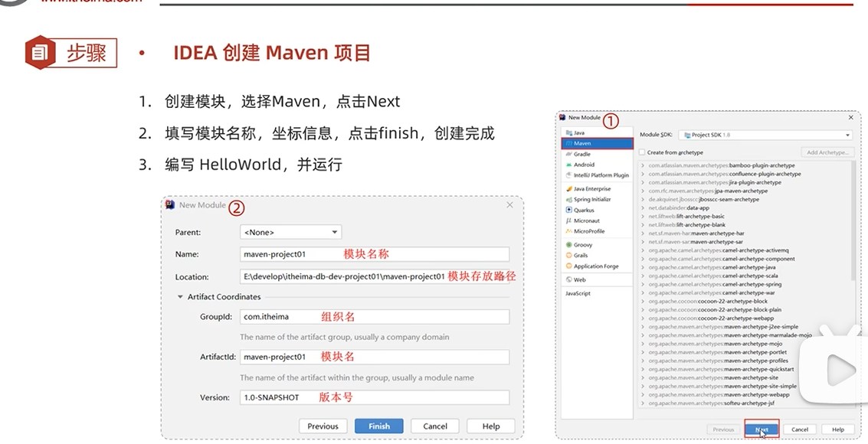The height and width of the screenshot is (444, 868).
Task: Select the camel-archetype-activemq entry
Action: (x=719, y=250)
